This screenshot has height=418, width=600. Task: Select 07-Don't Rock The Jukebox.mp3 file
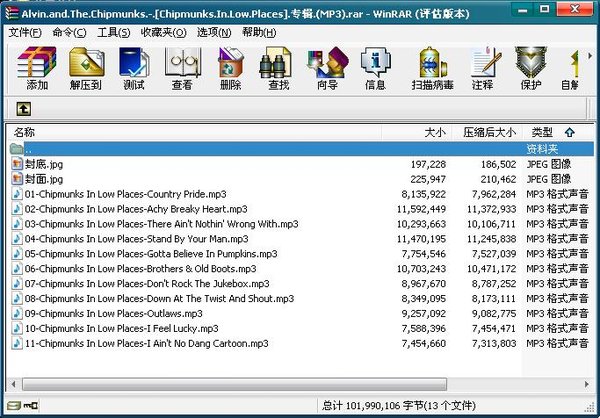tap(147, 284)
